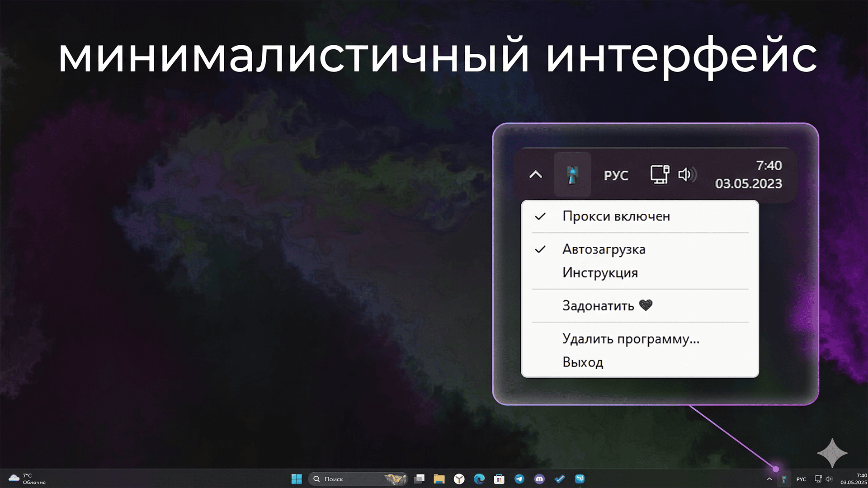This screenshot has width=868, height=488.
Task: Open the taskbar clock showing 03.05.2025
Action: pos(854,479)
